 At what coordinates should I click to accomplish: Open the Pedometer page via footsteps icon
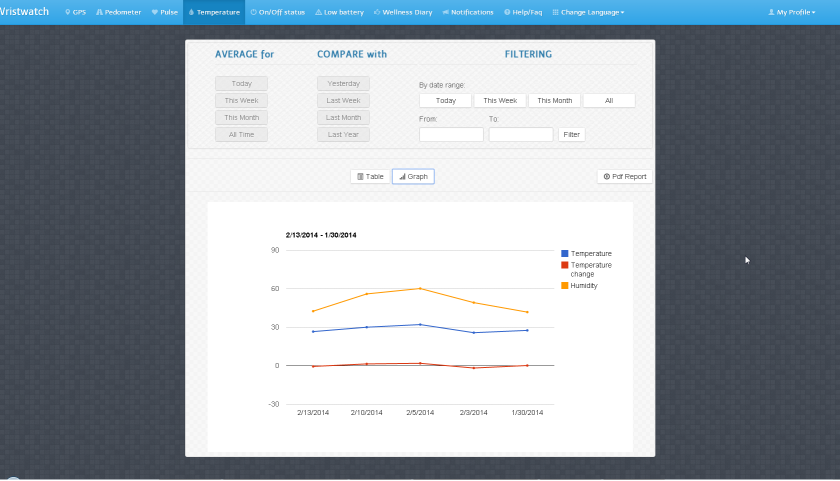pos(99,12)
